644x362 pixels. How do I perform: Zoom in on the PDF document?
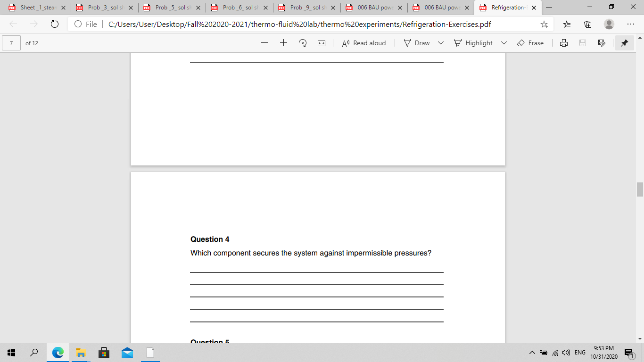283,43
